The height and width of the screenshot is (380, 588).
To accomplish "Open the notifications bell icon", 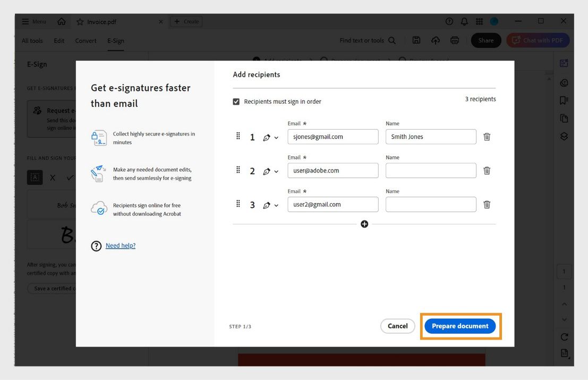I will [463, 21].
